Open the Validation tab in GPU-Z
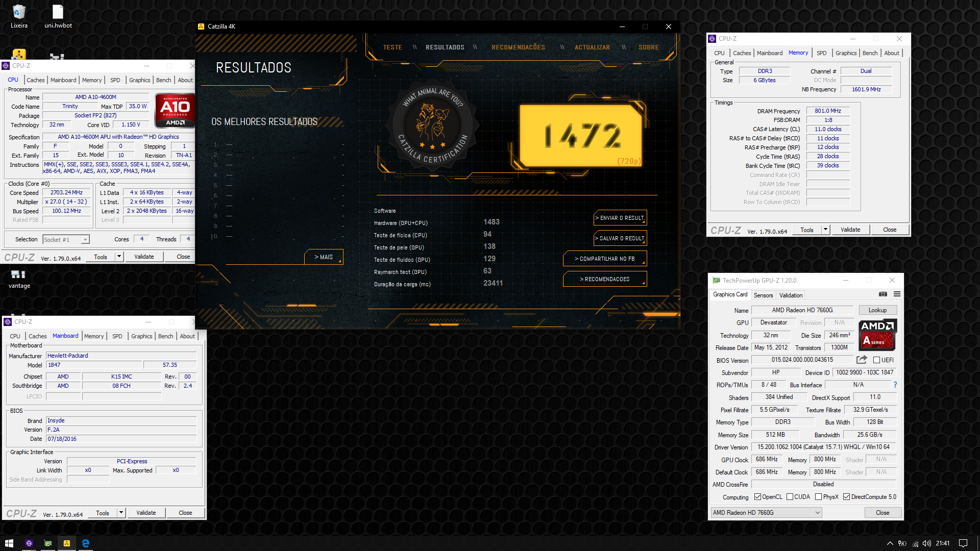The height and width of the screenshot is (551, 980). click(x=791, y=295)
